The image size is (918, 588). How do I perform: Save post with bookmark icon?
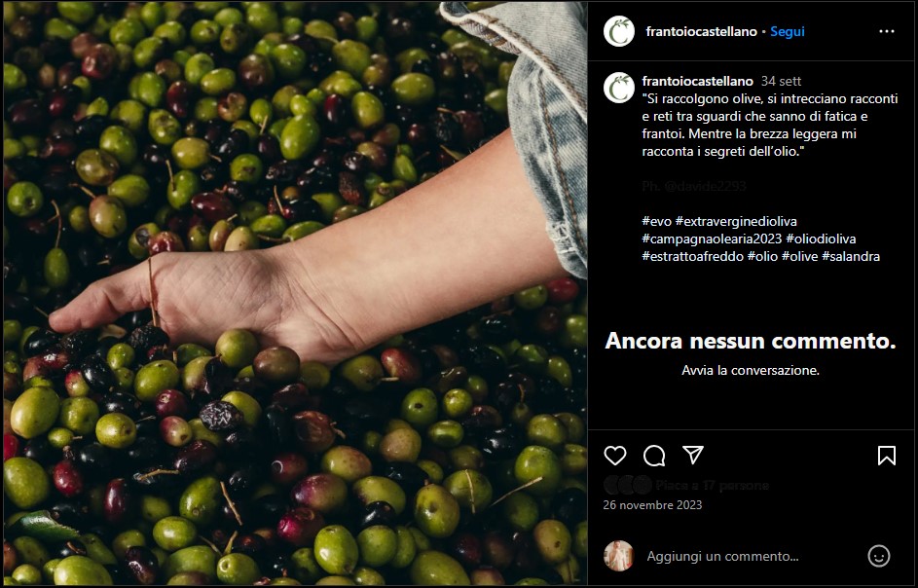[x=887, y=455]
